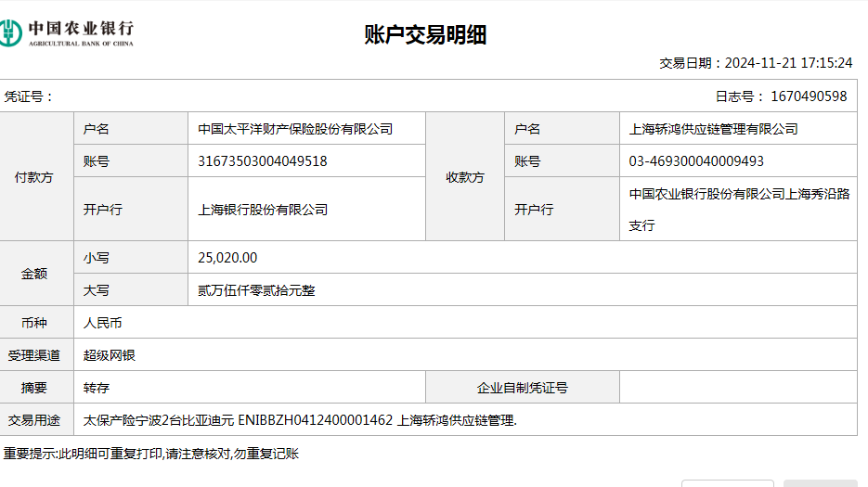Click the log number 1670490598

[x=808, y=96]
